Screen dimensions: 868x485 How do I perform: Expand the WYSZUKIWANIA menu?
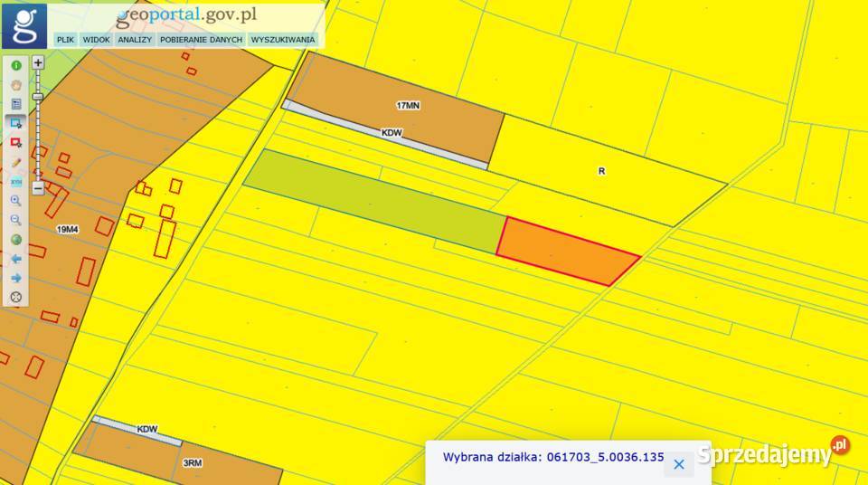pos(283,40)
